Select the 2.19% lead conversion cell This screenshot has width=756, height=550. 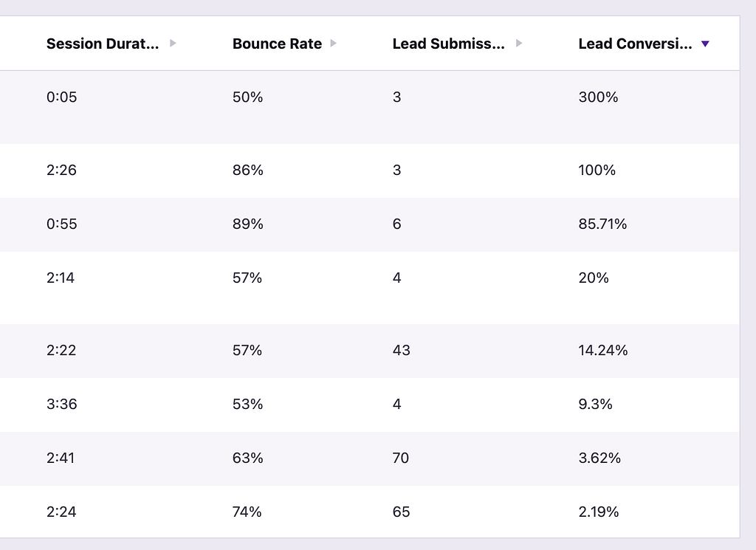tap(599, 512)
